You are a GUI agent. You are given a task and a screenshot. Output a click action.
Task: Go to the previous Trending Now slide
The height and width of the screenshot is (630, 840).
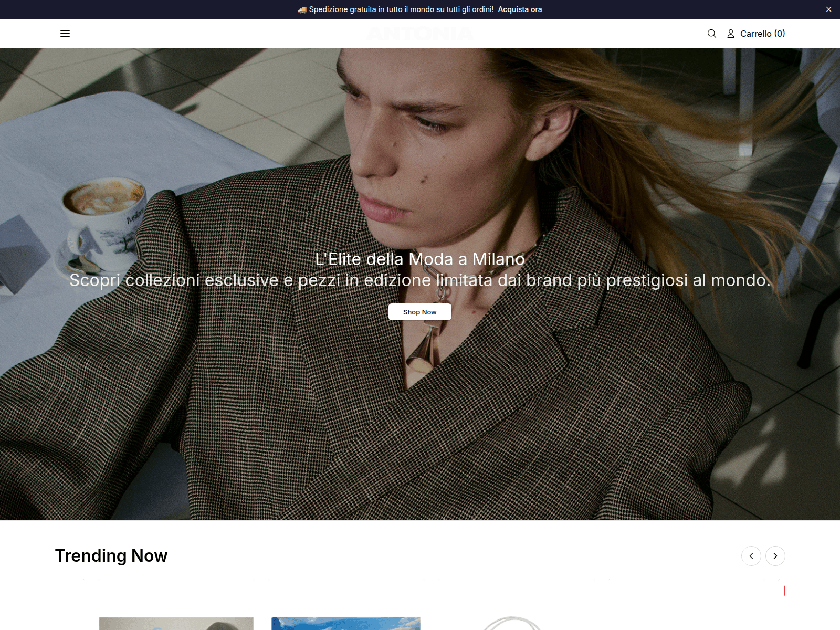point(751,556)
